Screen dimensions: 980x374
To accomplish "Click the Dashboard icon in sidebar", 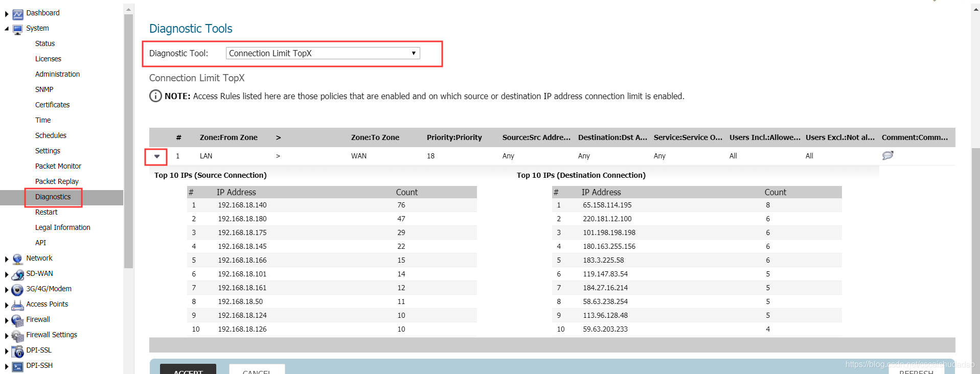I will pyautogui.click(x=18, y=14).
